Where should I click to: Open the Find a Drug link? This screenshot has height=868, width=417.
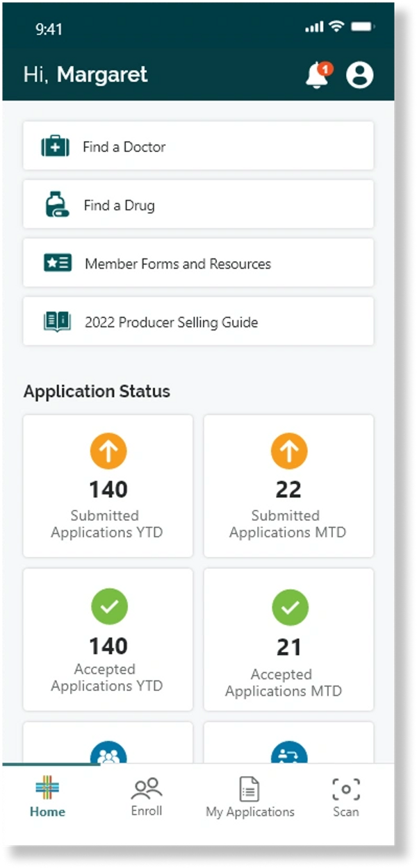click(x=198, y=205)
